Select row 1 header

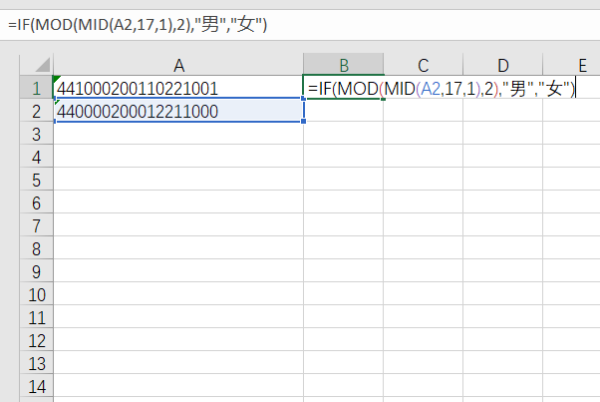37,88
